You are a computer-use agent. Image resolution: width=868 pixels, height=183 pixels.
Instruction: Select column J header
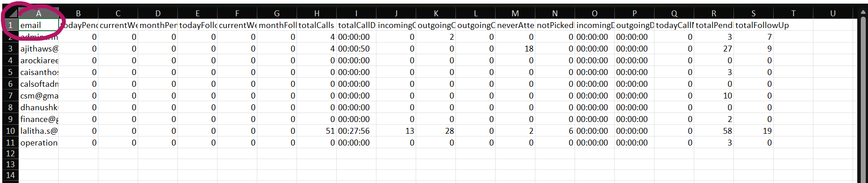[396, 14]
